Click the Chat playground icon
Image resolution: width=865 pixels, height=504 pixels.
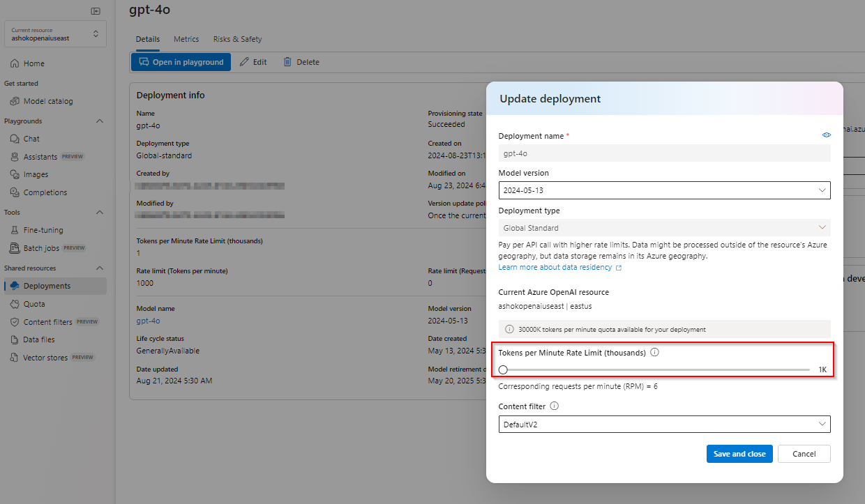(x=15, y=139)
